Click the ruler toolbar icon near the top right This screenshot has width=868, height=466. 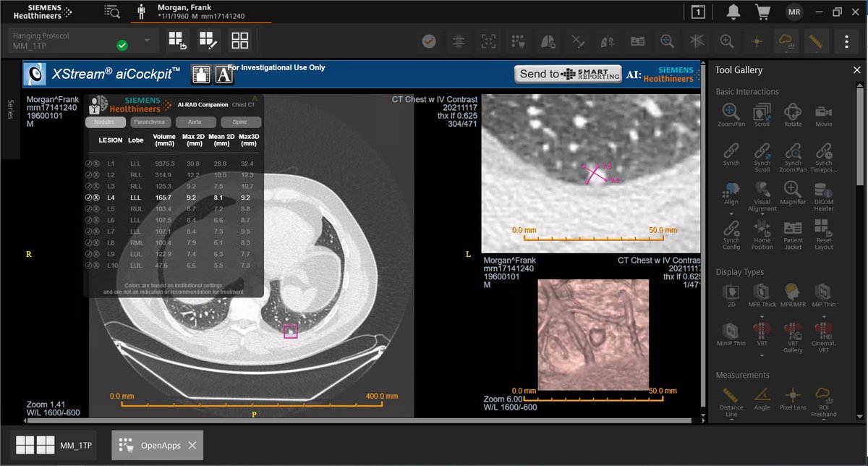tap(818, 41)
